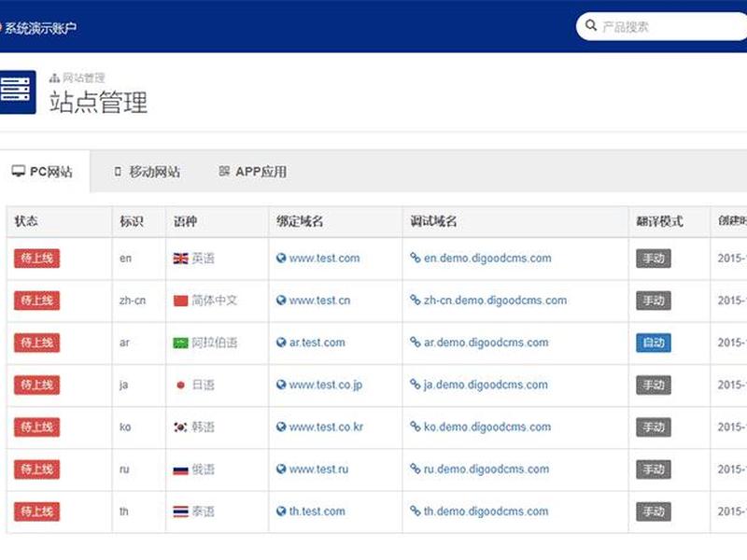The image size is (747, 560).
Task: Click the Japan flag icon for 日语
Action: (180, 385)
